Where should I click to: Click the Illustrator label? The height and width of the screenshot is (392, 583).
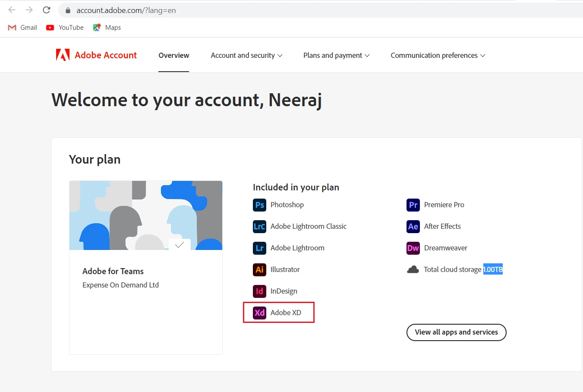285,269
